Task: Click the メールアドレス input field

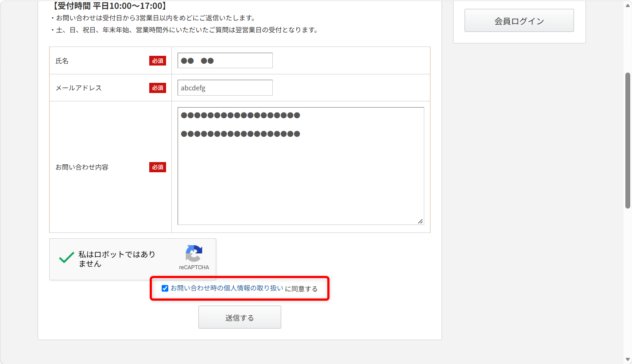Action: [225, 88]
